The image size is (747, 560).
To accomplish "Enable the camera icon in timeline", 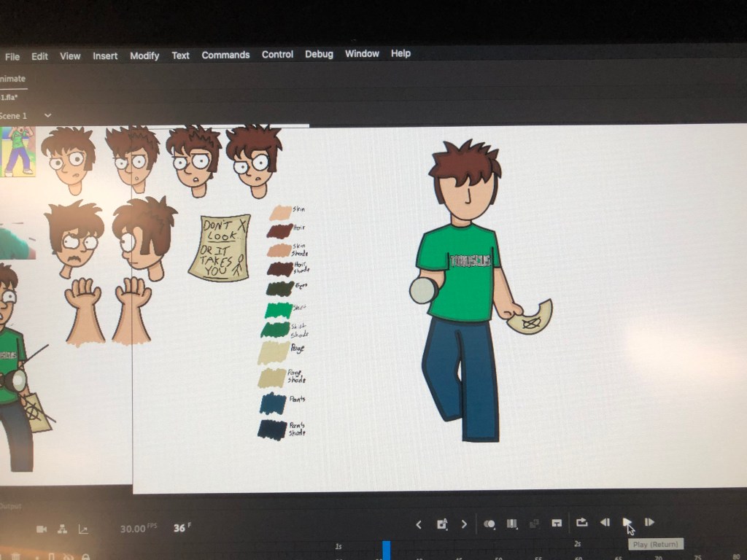I will coord(42,529).
